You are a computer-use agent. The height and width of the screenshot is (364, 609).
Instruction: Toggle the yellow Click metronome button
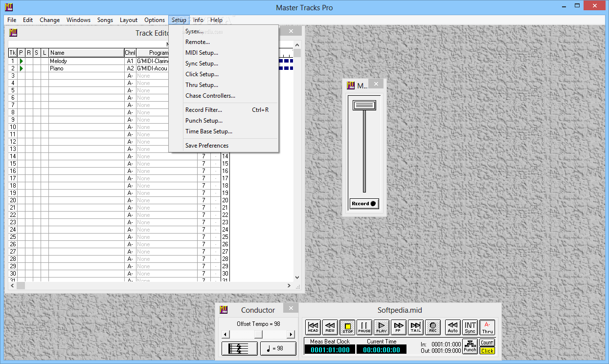(x=487, y=350)
